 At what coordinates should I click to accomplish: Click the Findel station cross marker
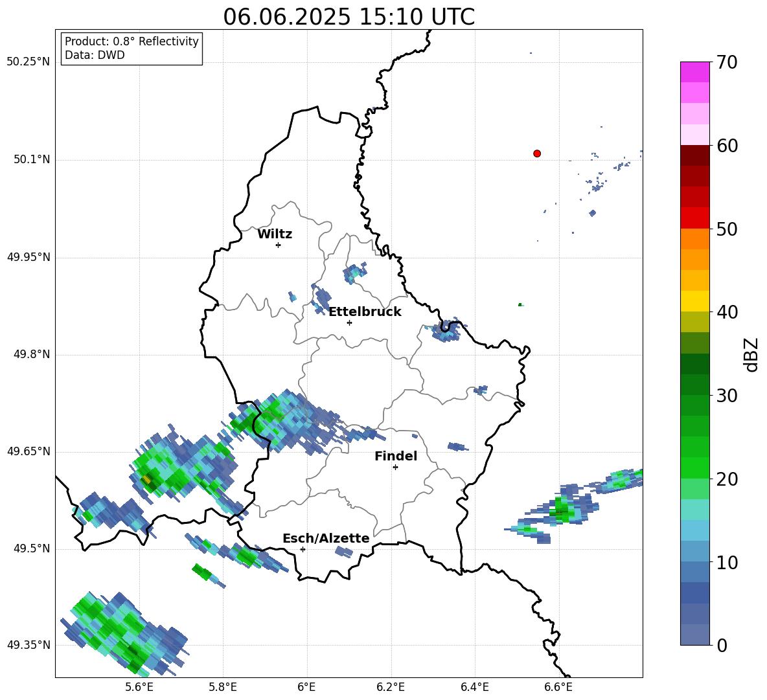(395, 468)
